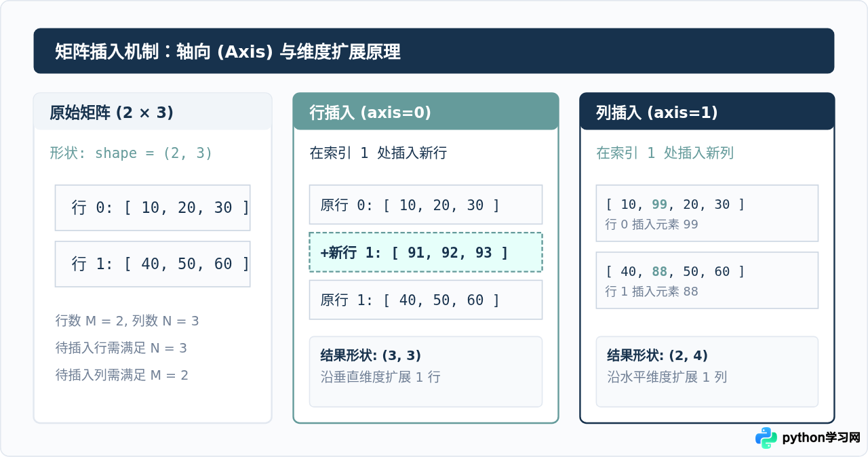Click the text '在索引 1 处插入新列'
868x457 pixels.
tap(665, 153)
